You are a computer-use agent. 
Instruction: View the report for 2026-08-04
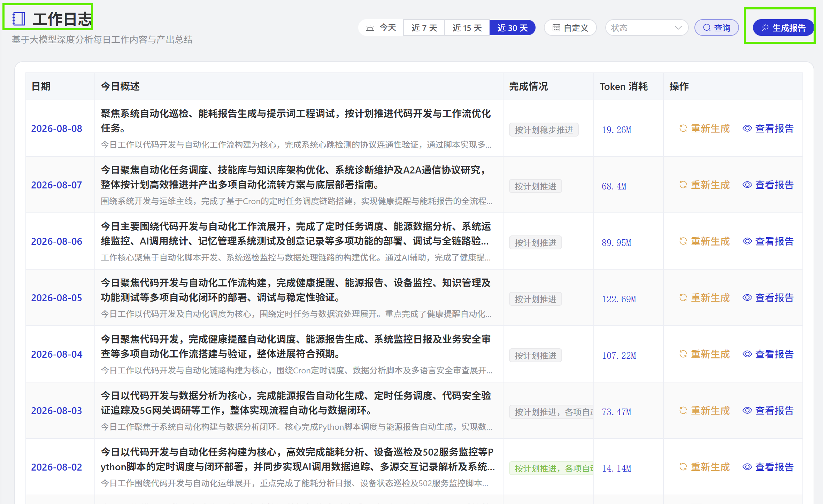click(768, 354)
